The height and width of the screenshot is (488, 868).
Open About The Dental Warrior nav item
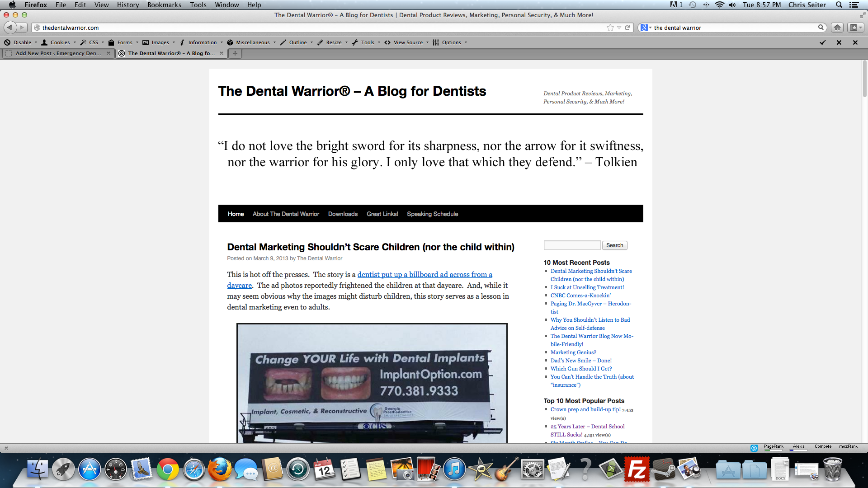tap(286, 214)
